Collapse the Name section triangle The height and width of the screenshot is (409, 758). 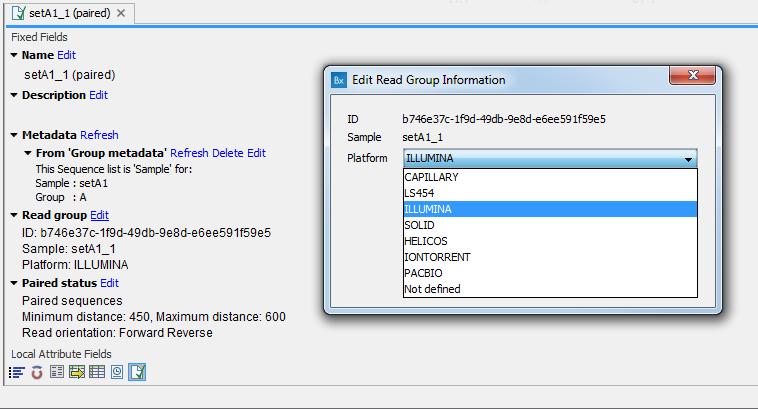click(x=14, y=55)
